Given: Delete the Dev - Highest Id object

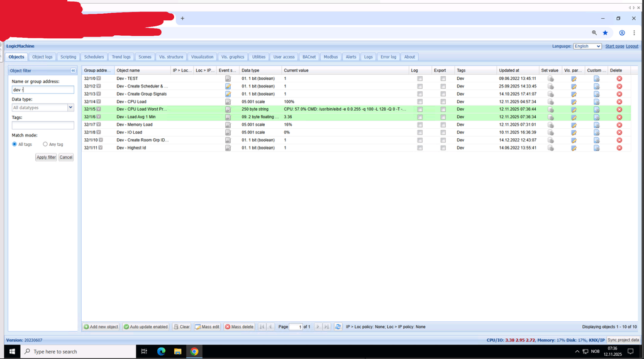Looking at the screenshot, I should pyautogui.click(x=619, y=148).
